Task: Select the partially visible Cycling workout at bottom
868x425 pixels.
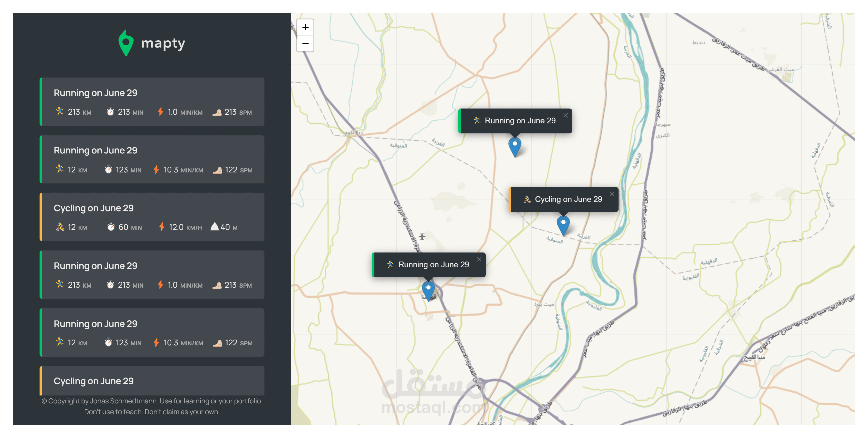Action: (152, 381)
